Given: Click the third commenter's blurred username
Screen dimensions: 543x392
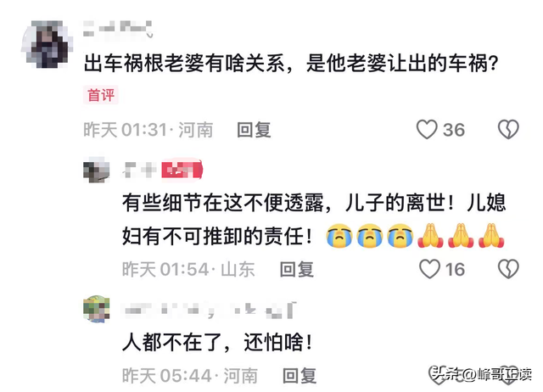Looking at the screenshot, I should pyautogui.click(x=210, y=311).
